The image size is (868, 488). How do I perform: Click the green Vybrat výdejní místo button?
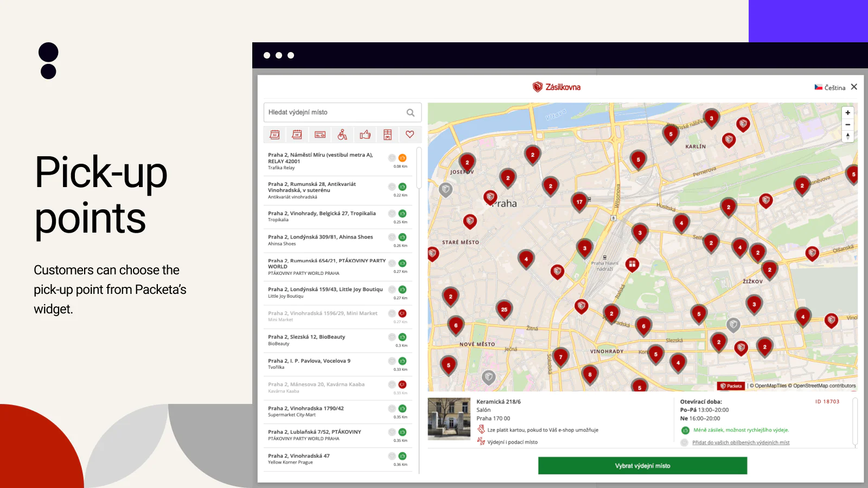pyautogui.click(x=642, y=466)
